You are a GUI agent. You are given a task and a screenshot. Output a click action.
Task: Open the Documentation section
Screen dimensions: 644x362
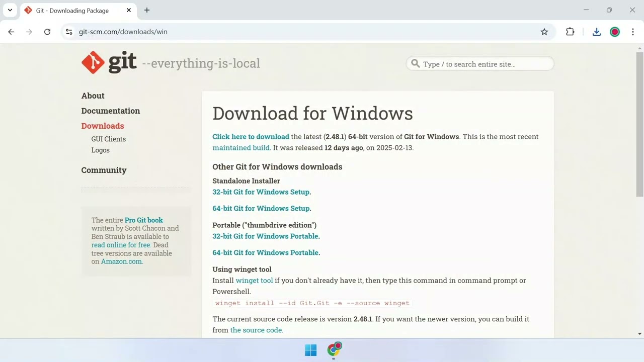tap(111, 111)
